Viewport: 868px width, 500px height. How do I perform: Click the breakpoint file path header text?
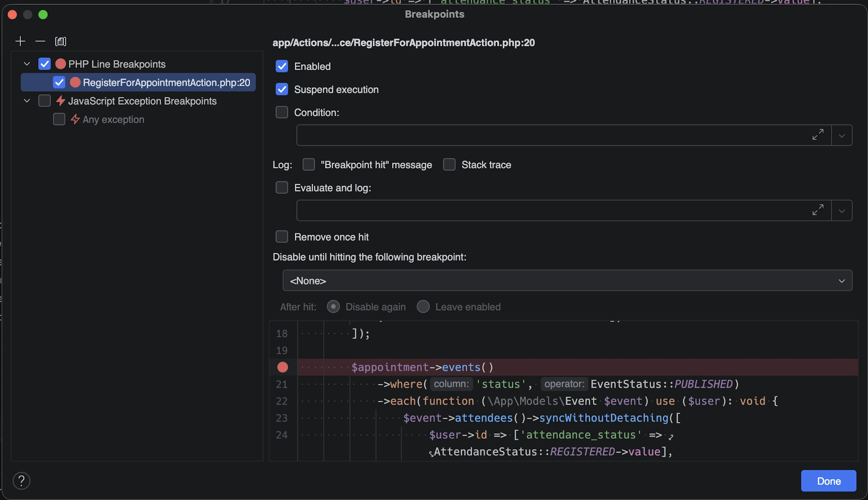tap(403, 42)
